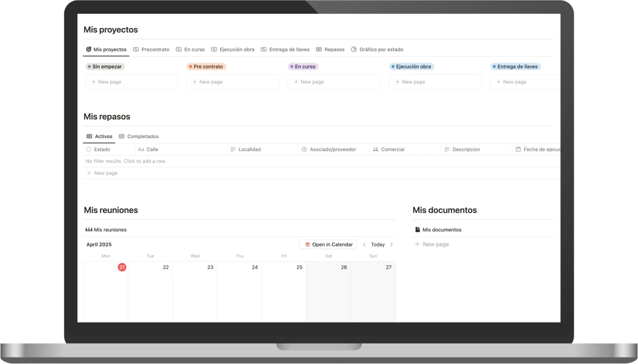The height and width of the screenshot is (364, 638).
Task: Add new page under Ejecución obra column
Action: click(435, 82)
